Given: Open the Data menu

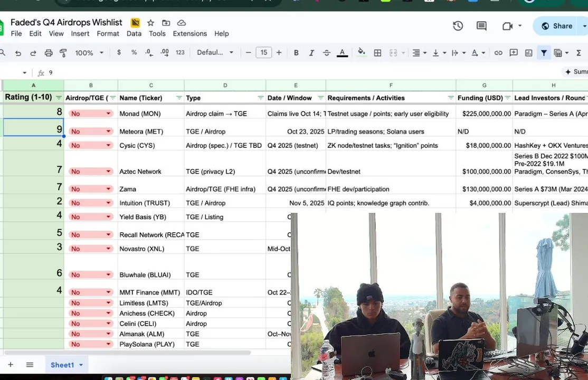Looking at the screenshot, I should pyautogui.click(x=134, y=33).
